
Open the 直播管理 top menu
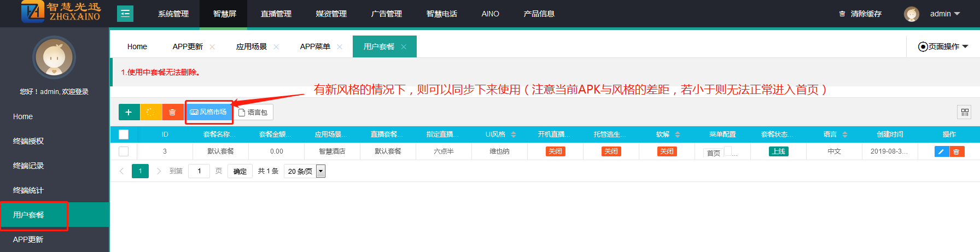276,14
